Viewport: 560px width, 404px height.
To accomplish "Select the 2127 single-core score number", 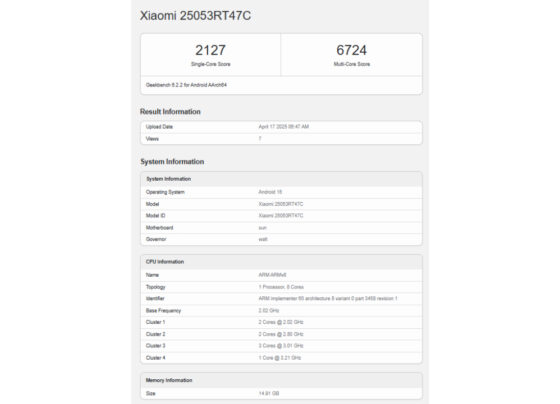I will point(210,50).
